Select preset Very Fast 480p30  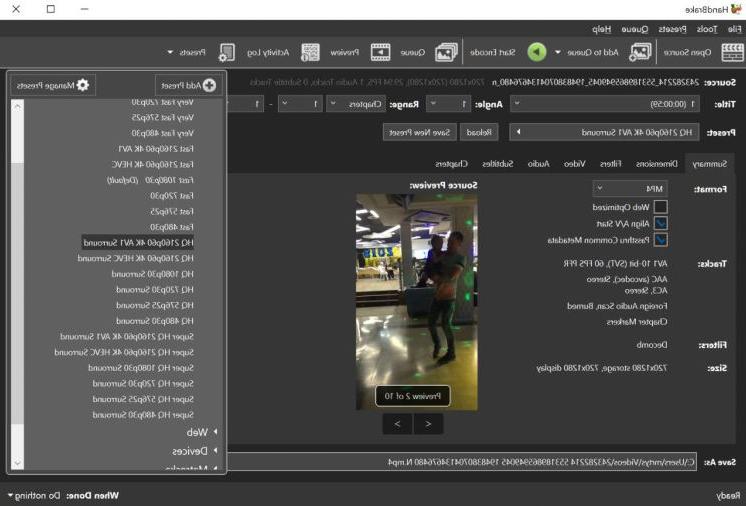point(162,133)
